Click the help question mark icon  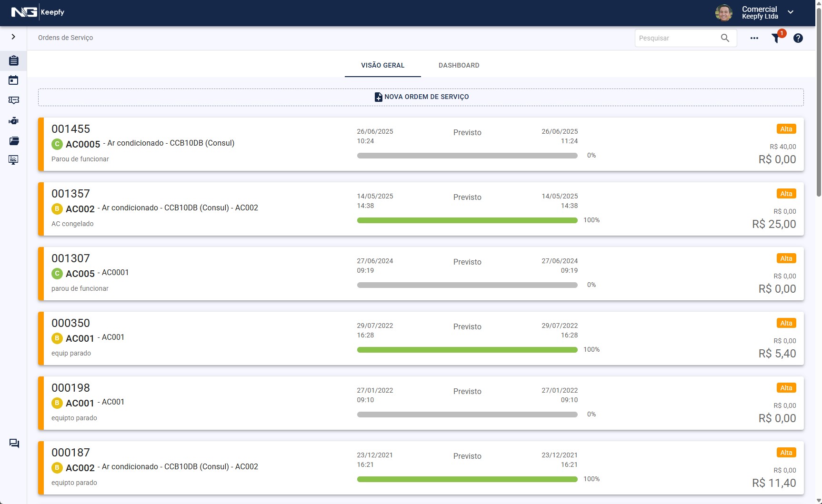[798, 38]
